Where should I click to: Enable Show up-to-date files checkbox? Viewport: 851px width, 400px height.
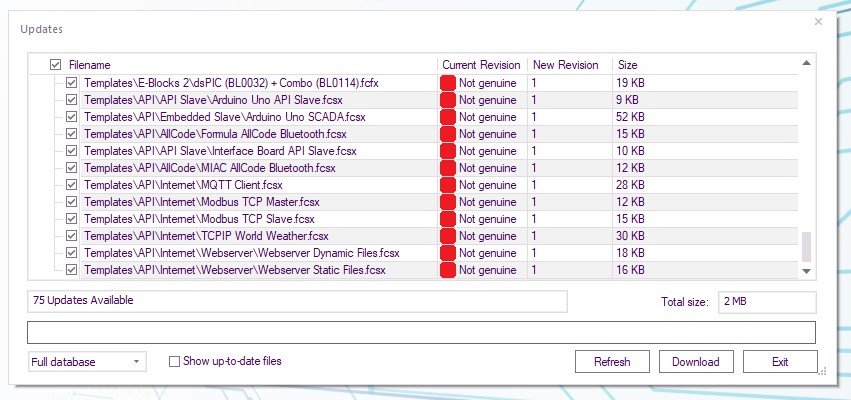click(175, 362)
